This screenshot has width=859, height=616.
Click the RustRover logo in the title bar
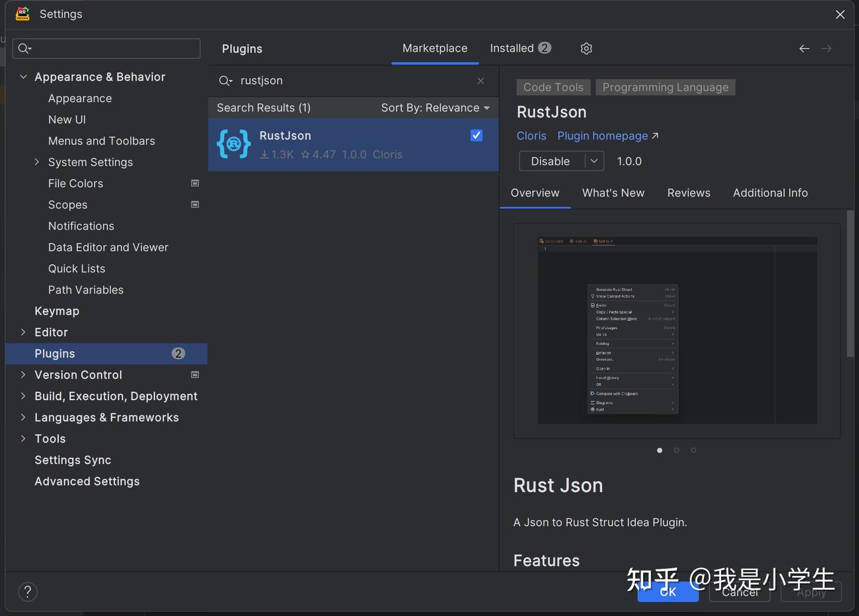click(x=22, y=14)
